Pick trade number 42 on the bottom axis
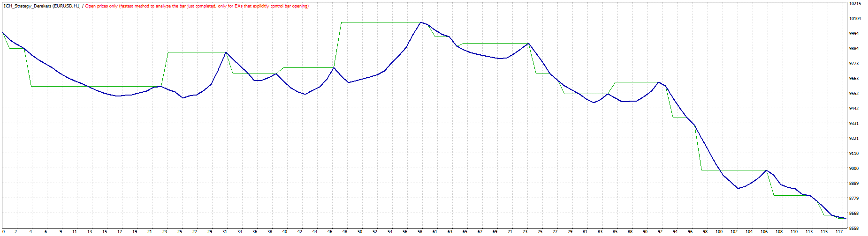This screenshot has height=236, width=868. click(300, 232)
